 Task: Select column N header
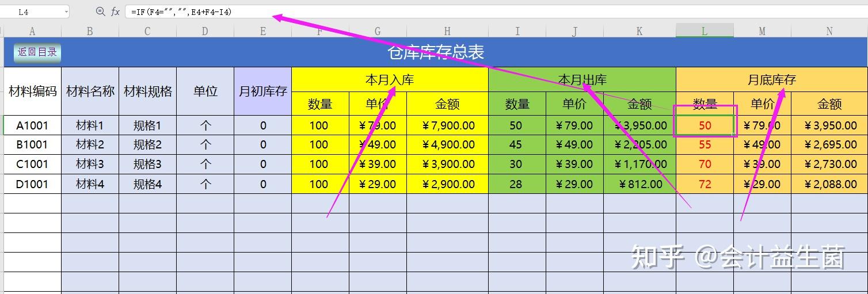pyautogui.click(x=829, y=31)
